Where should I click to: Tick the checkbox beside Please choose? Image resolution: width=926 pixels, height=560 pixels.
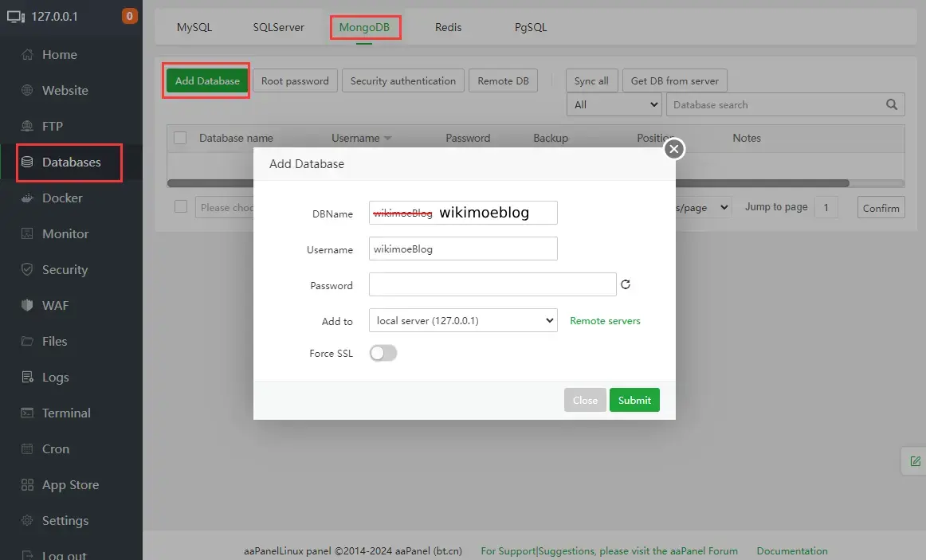tap(181, 207)
